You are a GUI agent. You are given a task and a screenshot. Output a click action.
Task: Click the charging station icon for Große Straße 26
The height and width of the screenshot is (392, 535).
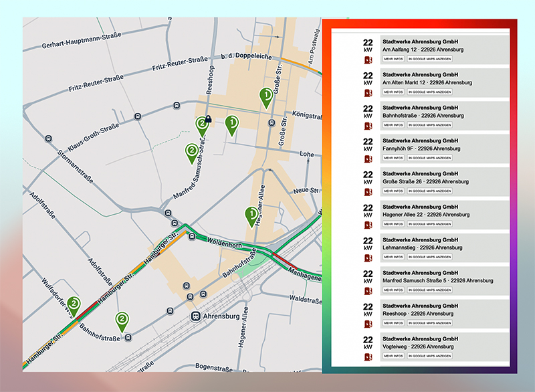[368, 192]
